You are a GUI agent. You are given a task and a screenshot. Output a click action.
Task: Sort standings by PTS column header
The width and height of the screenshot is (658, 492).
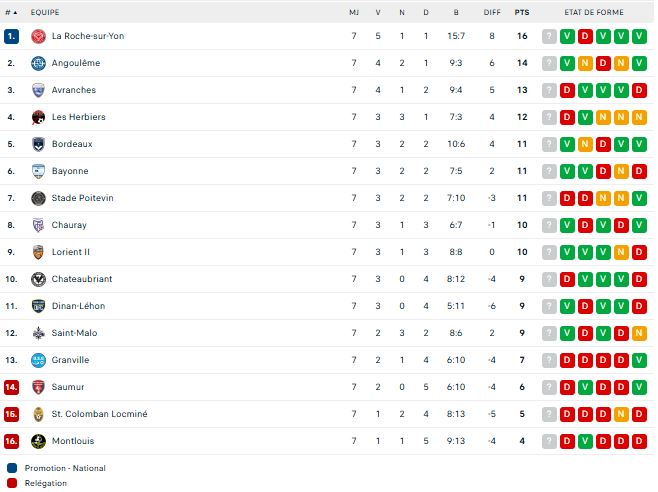point(522,12)
